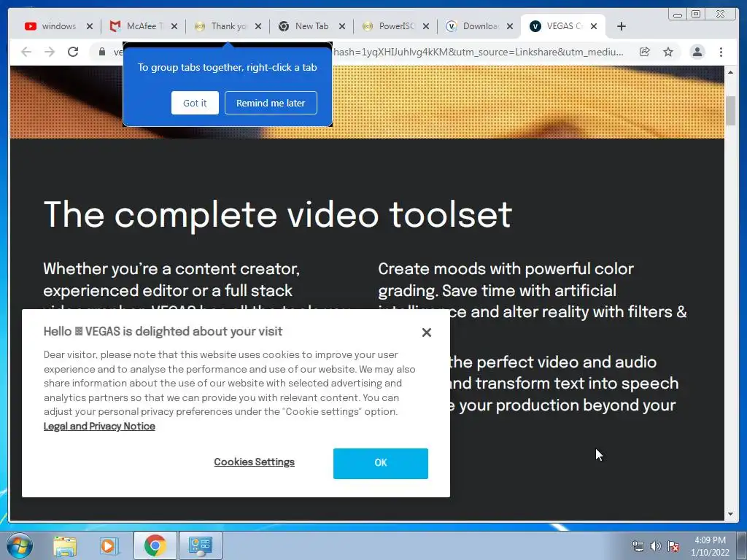Close the Download tab

pyautogui.click(x=510, y=26)
